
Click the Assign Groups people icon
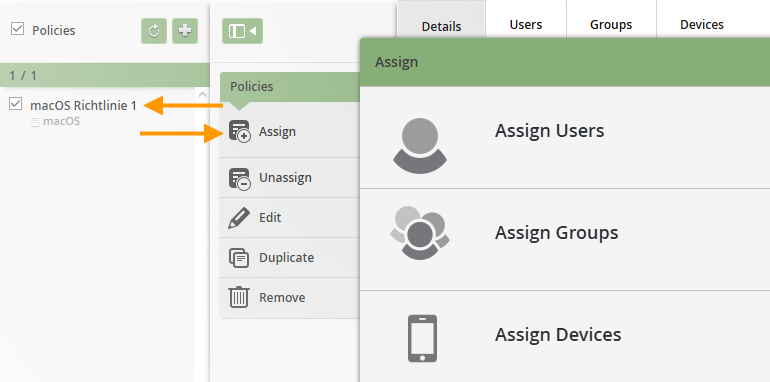(420, 233)
